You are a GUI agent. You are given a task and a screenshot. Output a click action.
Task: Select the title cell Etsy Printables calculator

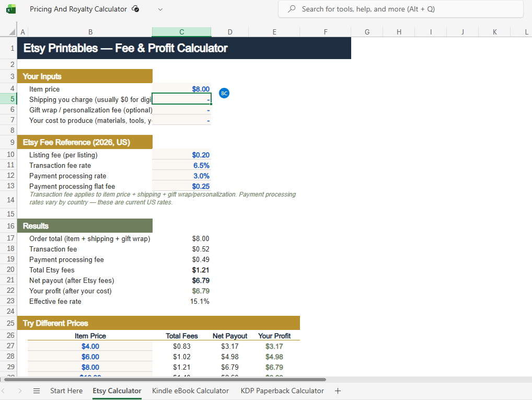pos(184,48)
